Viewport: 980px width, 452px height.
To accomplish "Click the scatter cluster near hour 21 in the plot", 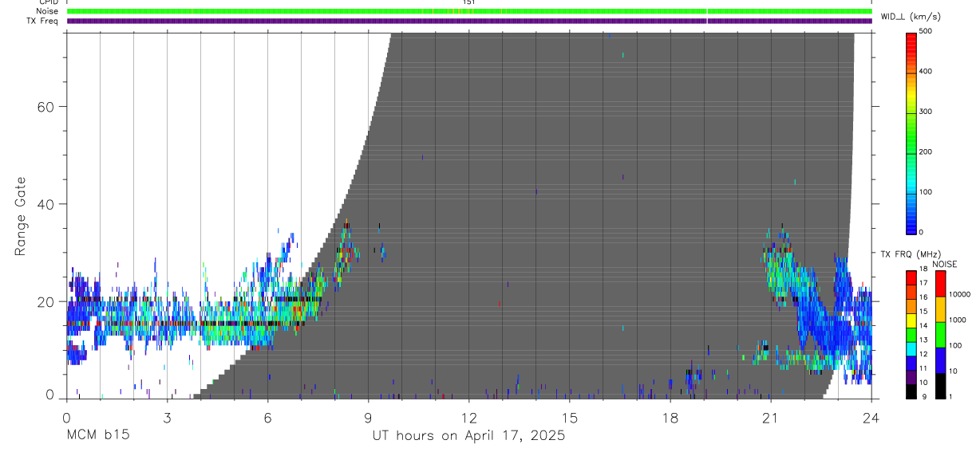I will tap(780, 267).
